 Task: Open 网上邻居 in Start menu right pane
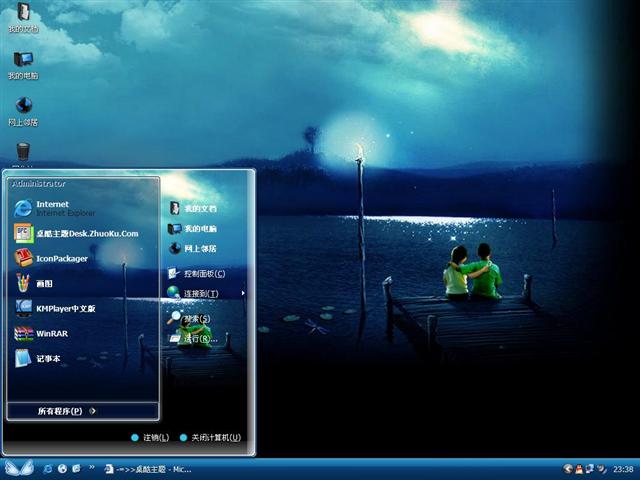click(193, 248)
